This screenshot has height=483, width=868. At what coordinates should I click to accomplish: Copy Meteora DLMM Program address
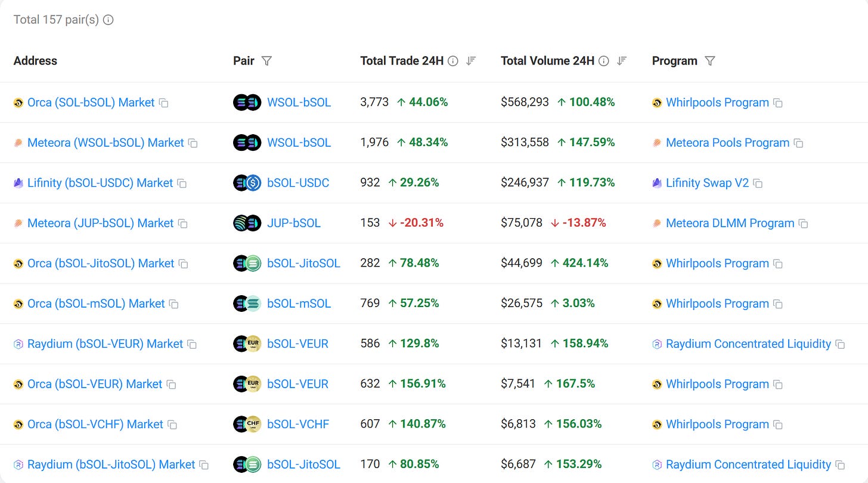pos(803,224)
